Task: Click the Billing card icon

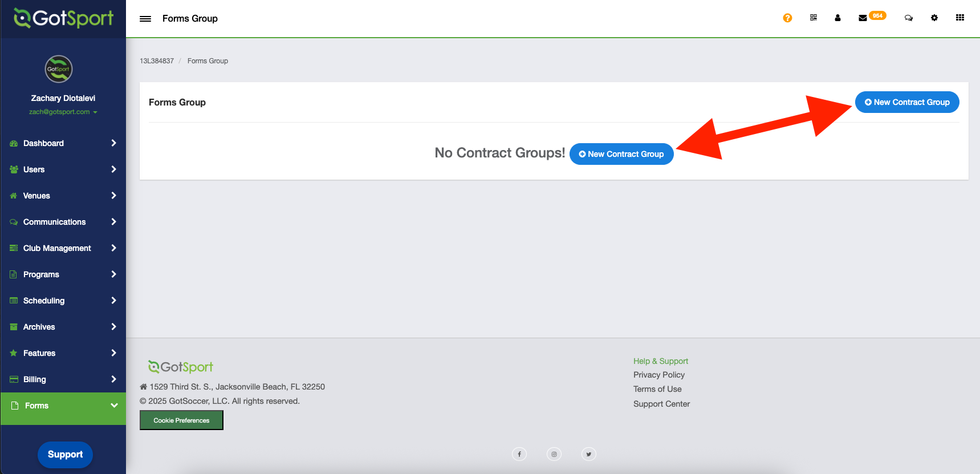Action: [14, 379]
